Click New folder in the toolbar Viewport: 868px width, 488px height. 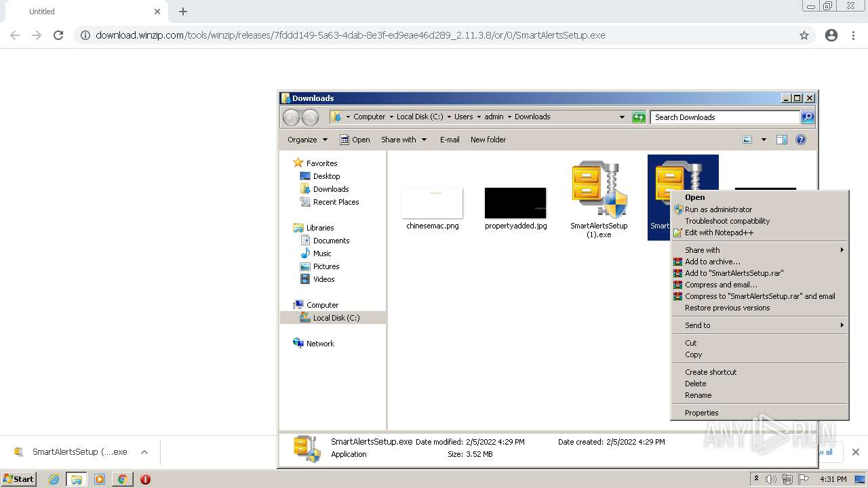pos(488,140)
